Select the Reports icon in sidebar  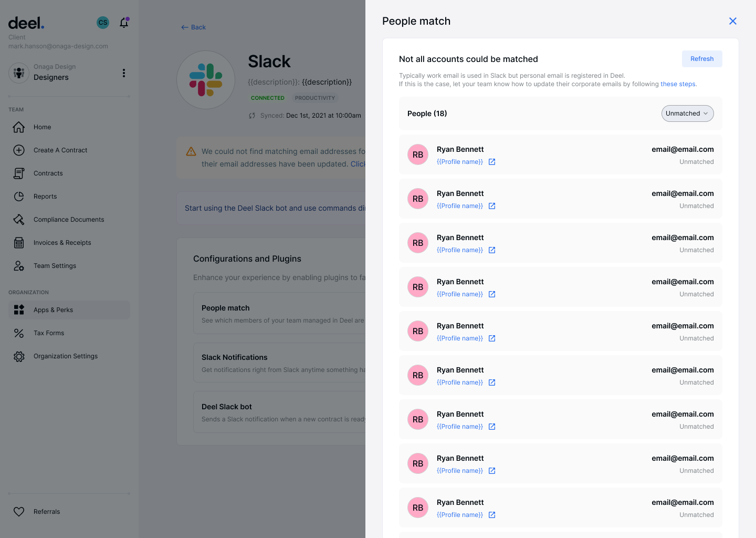[x=19, y=196]
